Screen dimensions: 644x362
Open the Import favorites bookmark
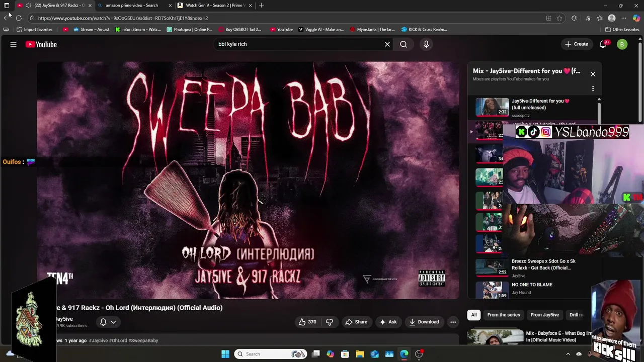pyautogui.click(x=34, y=30)
